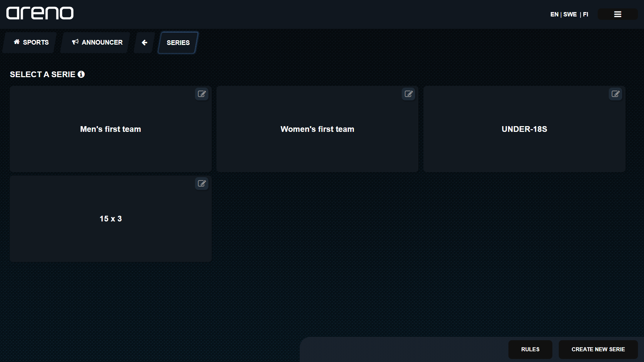Select the Men's first team card
Image resolution: width=644 pixels, height=362 pixels.
(110, 130)
